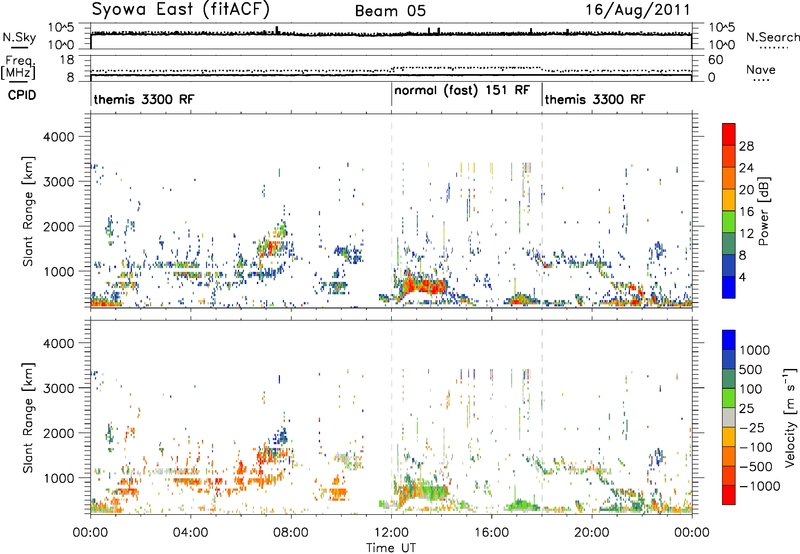Click the red bottom of the velocity color bar

pos(729,495)
